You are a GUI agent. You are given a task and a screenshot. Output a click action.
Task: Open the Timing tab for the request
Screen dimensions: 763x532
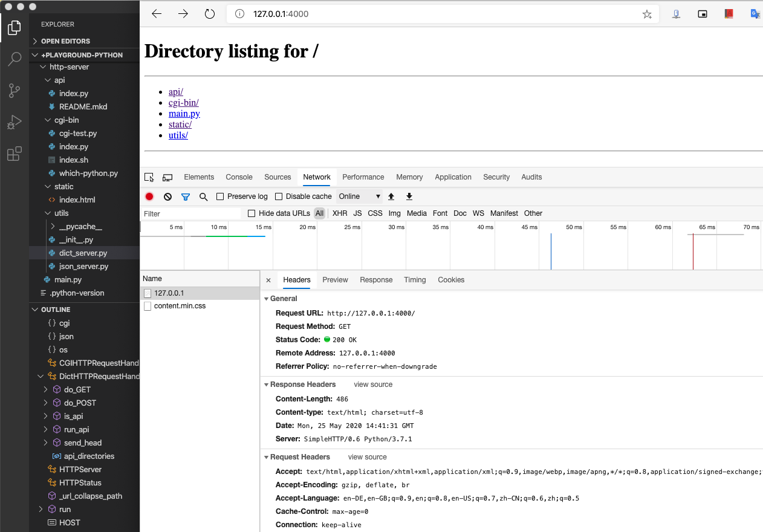click(415, 280)
